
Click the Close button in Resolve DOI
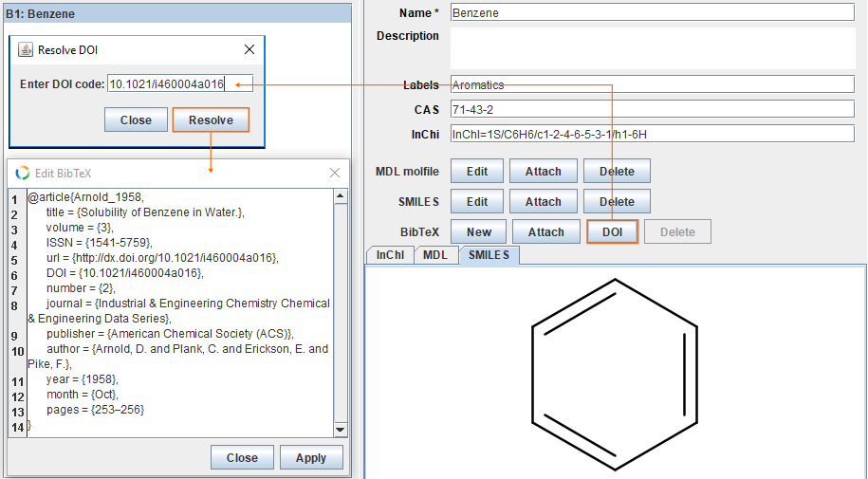tap(137, 120)
